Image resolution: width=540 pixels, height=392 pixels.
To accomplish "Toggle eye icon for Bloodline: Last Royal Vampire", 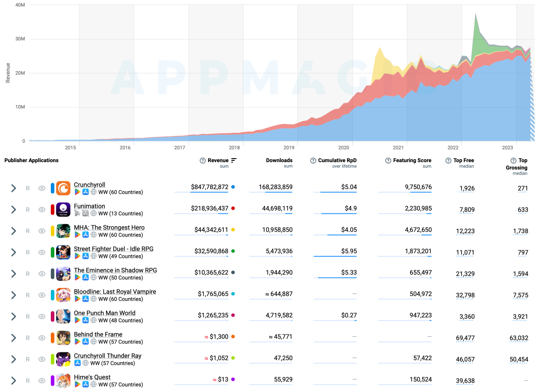I will coord(42,295).
